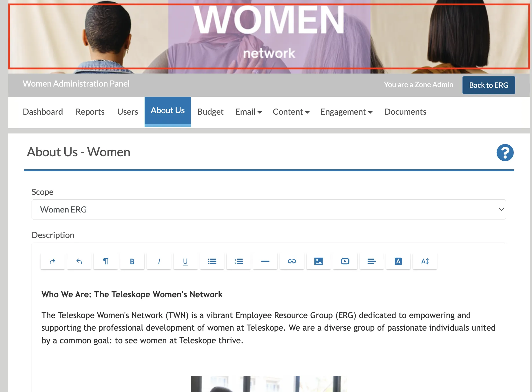Image resolution: width=532 pixels, height=392 pixels.
Task: Open the Reports tab
Action: tap(90, 112)
